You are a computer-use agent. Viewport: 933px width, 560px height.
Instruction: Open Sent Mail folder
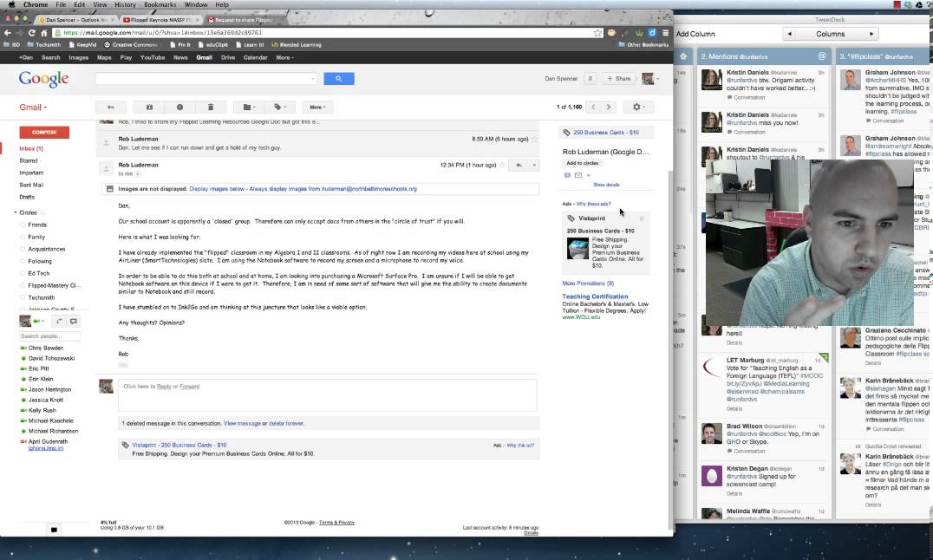point(31,186)
